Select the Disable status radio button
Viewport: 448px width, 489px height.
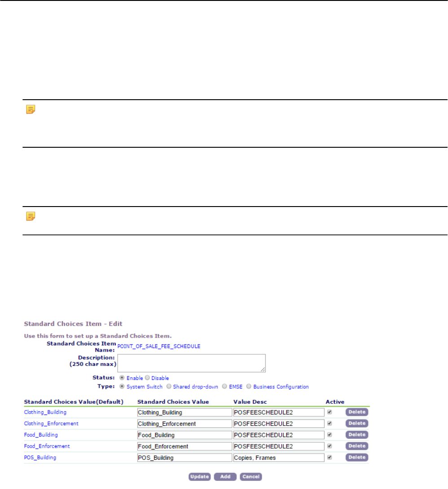[147, 378]
